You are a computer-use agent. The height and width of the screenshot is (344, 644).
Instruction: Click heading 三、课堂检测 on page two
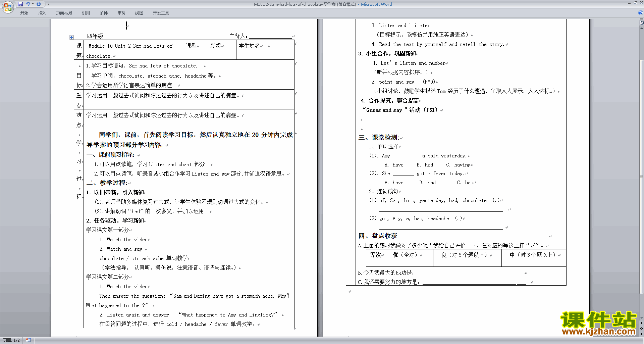click(379, 138)
